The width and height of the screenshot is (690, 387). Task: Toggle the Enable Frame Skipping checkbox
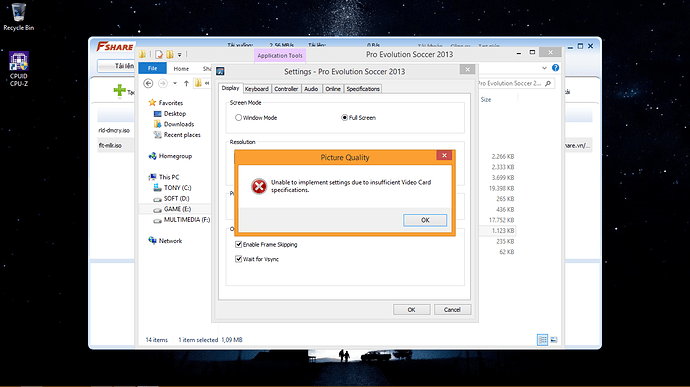(x=239, y=244)
